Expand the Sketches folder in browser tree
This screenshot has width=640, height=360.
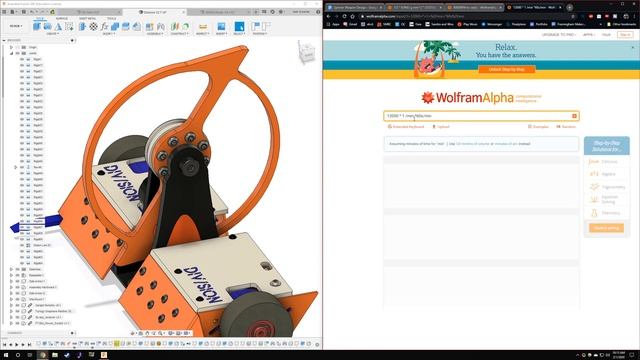[11, 269]
